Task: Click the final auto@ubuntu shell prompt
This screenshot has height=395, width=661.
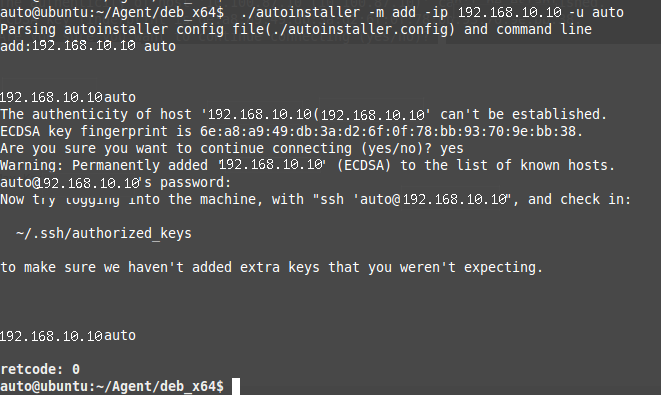Action: click(x=112, y=386)
